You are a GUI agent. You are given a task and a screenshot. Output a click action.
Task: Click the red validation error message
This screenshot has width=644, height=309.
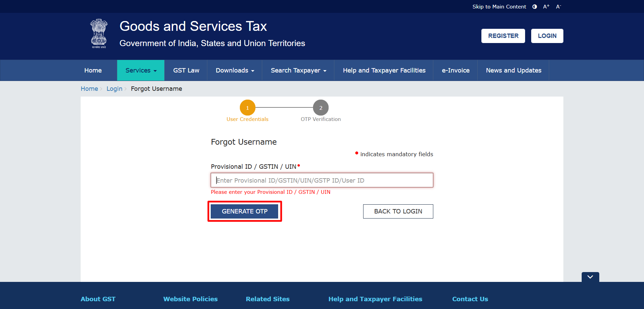pos(271,192)
